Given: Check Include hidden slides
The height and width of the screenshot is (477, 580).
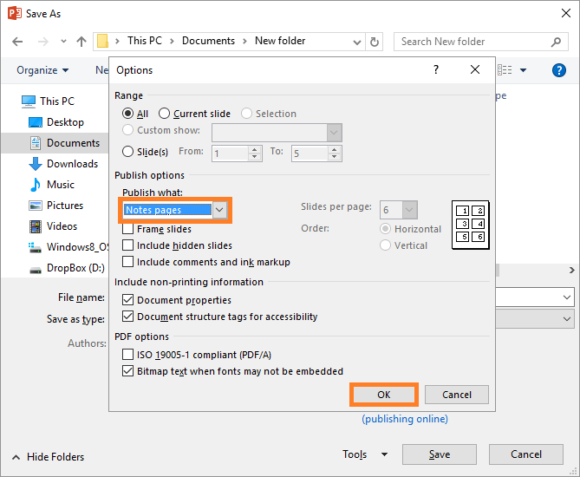Looking at the screenshot, I should tap(128, 245).
